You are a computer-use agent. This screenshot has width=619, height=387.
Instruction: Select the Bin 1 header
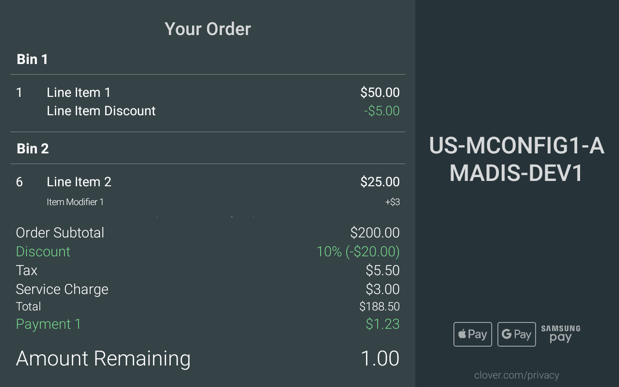(32, 59)
